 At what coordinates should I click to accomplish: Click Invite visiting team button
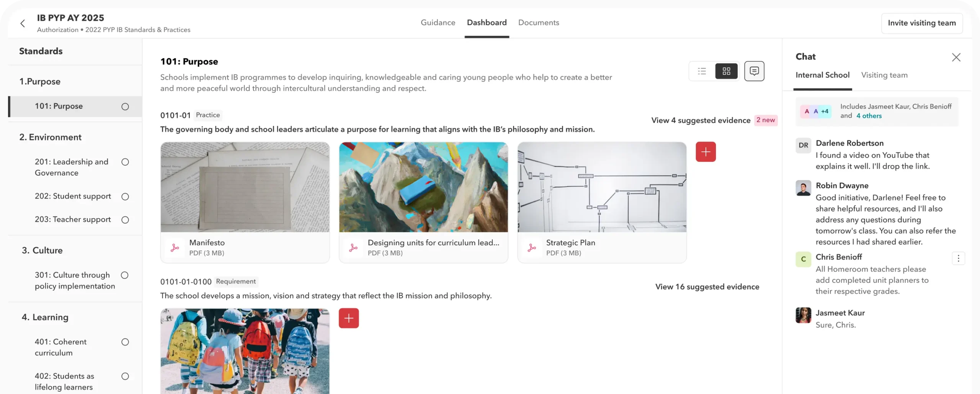click(922, 23)
